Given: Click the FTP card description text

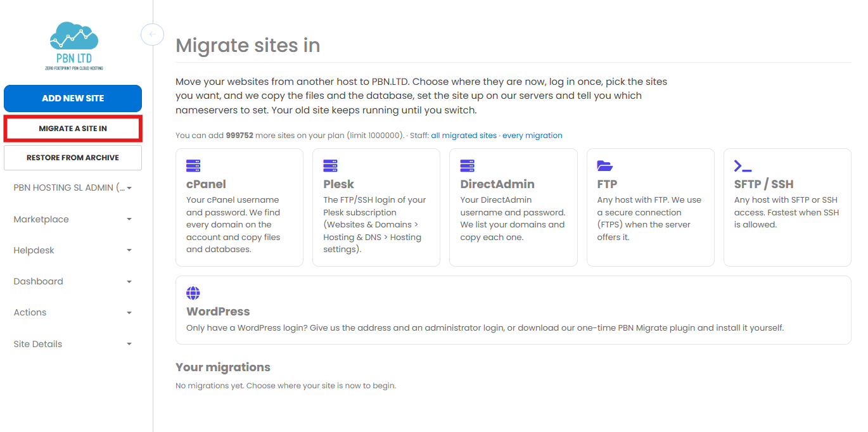Looking at the screenshot, I should (649, 219).
